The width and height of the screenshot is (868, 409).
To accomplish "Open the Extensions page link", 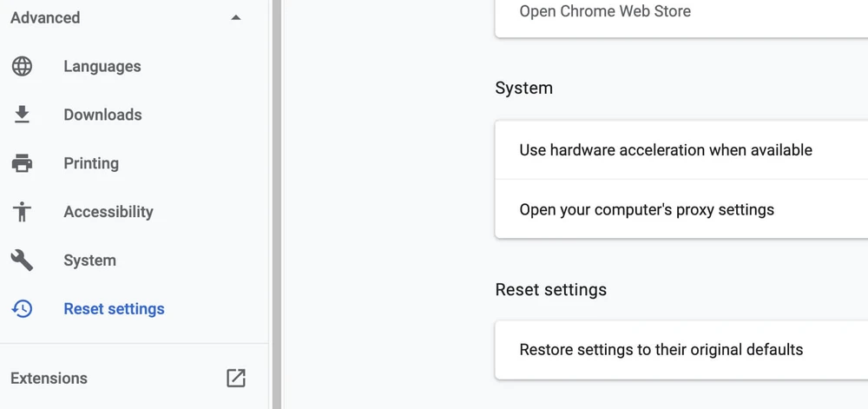I will click(x=49, y=378).
